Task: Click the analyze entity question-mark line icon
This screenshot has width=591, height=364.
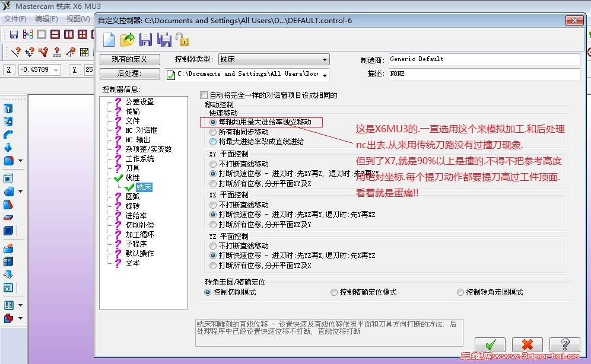Action: [16, 52]
